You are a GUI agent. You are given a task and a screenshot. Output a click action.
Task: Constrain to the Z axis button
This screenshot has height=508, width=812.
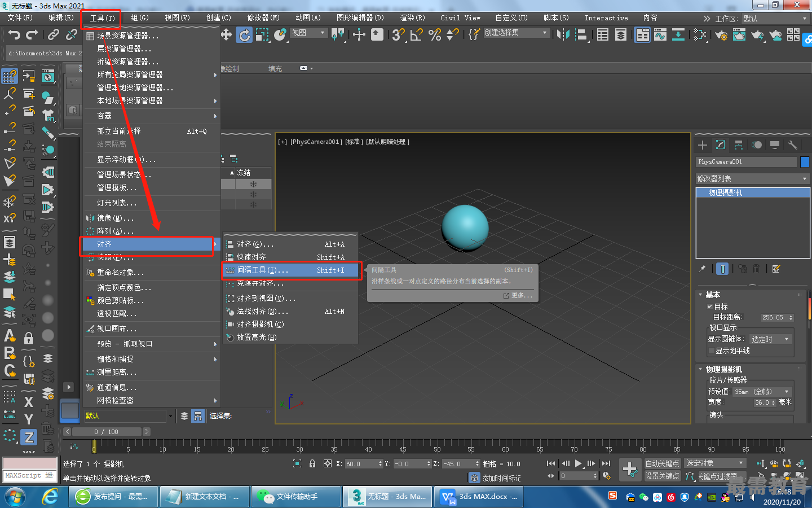coord(29,437)
